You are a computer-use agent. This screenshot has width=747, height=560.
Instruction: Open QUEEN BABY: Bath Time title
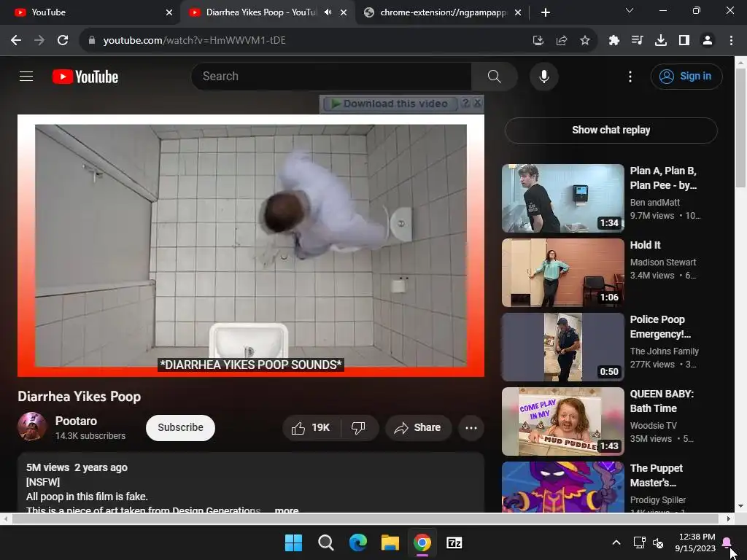(x=662, y=401)
